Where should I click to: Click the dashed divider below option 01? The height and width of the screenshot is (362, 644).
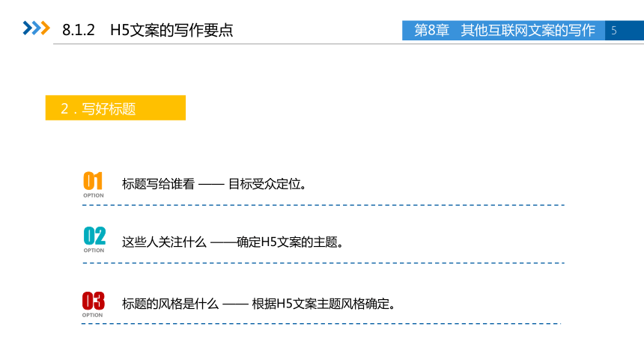323,205
